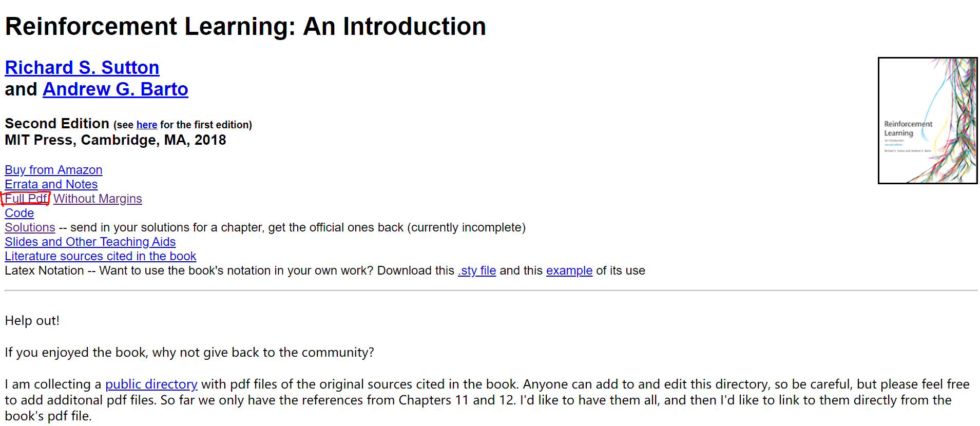
Task: Click the purple Without Margins visited link
Action: (97, 198)
